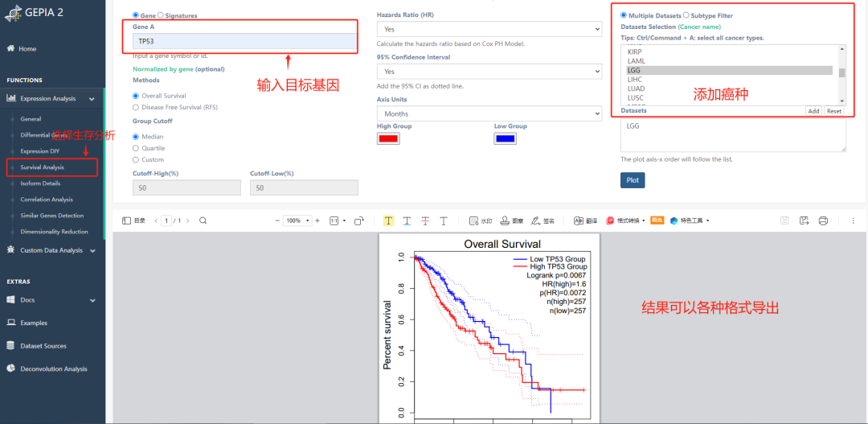The width and height of the screenshot is (868, 424).
Task: Open Correlation Analysis in sidebar
Action: 47,199
